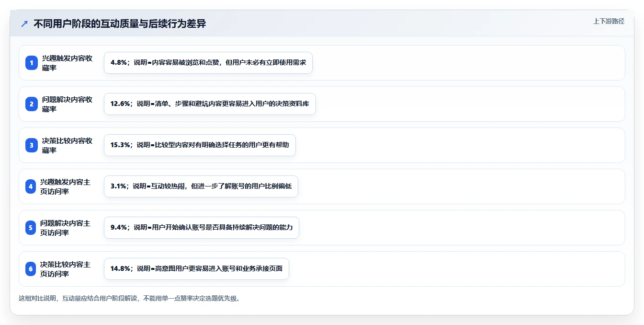Select number badge 6 for 决策比较内容主页访问率
Screen dimensions: 644x325
32,269
